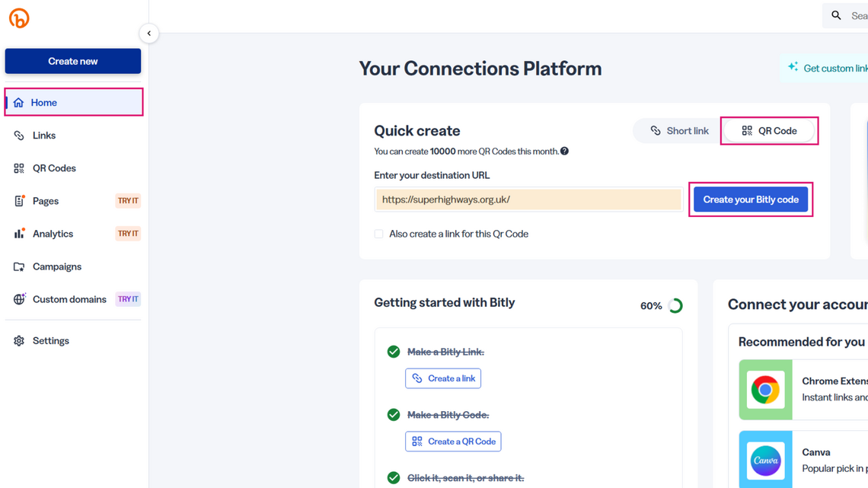Click the Create a QR Code button
Screen dimensions: 868x488
453,442
